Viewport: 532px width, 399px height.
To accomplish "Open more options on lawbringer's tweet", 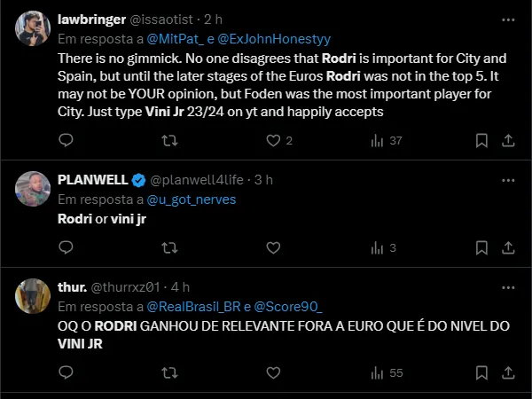I will pyautogui.click(x=509, y=19).
